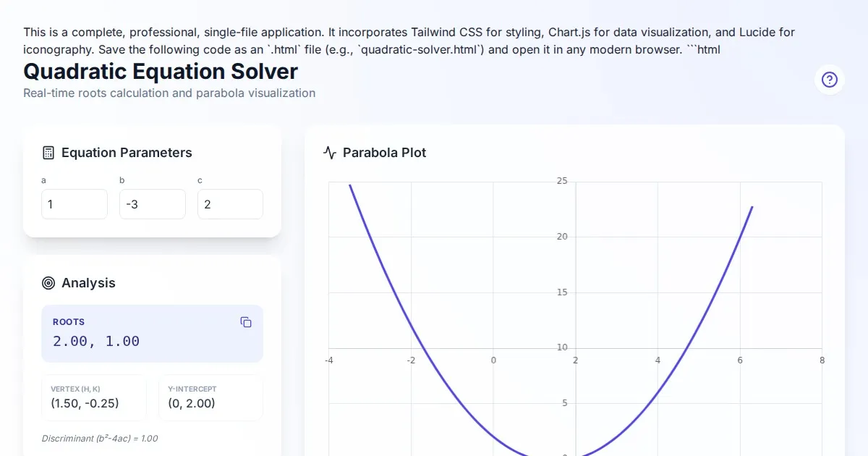Click the Equation Parameters heading text
This screenshot has height=456, width=868.
coord(127,153)
